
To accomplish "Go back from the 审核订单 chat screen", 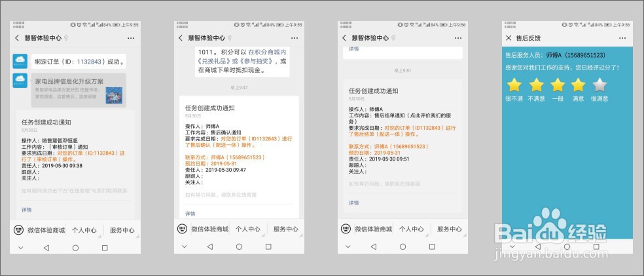I will click(17, 38).
